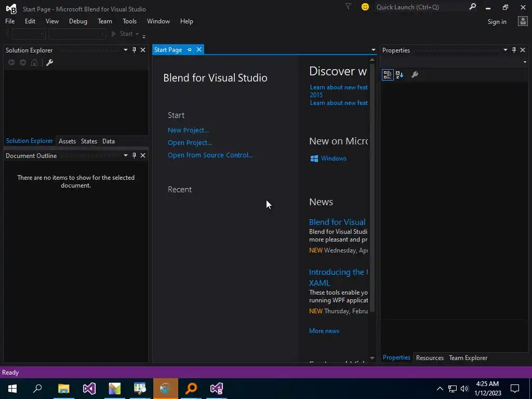Open the Team menu

105,21
